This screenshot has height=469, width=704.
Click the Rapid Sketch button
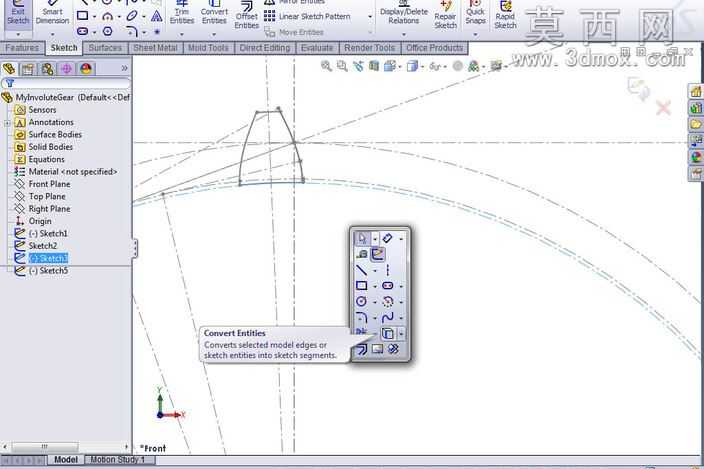[x=505, y=16]
